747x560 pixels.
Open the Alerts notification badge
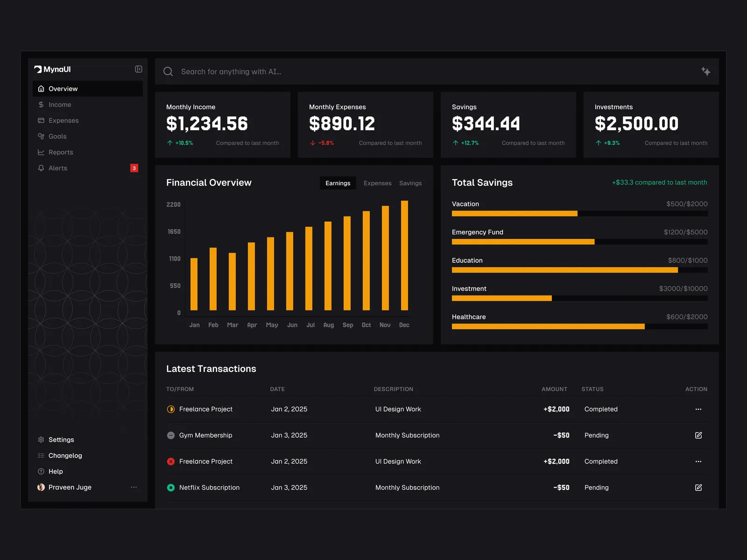click(134, 168)
